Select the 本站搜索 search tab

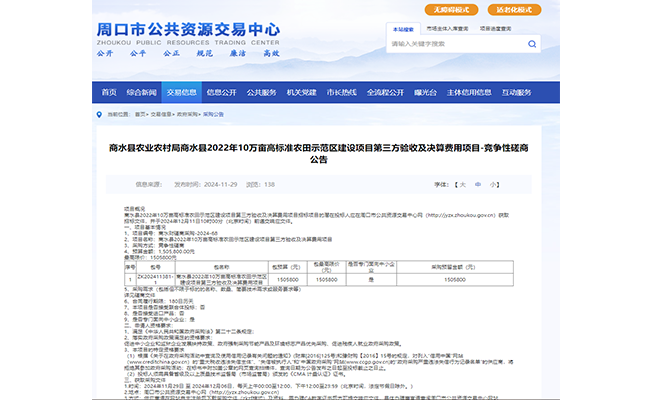pos(406,31)
